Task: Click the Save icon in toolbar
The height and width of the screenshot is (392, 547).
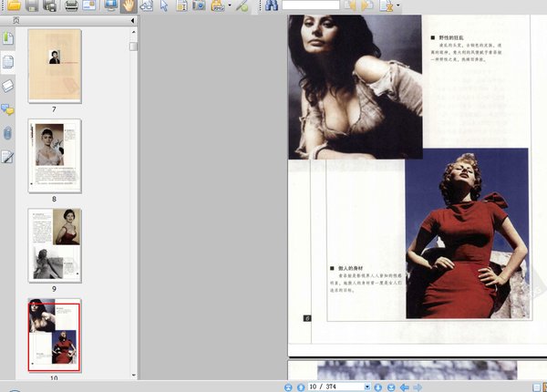Action: coord(32,6)
